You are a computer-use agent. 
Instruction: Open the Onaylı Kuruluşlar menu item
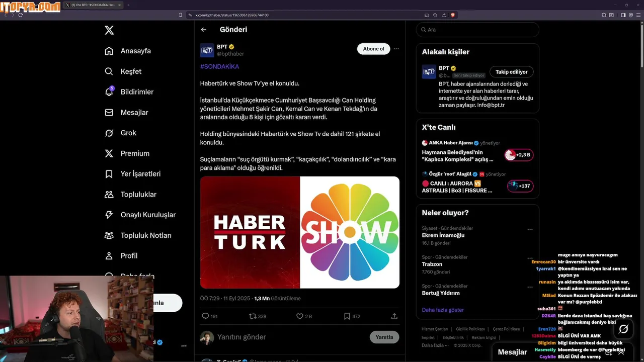coord(140,215)
